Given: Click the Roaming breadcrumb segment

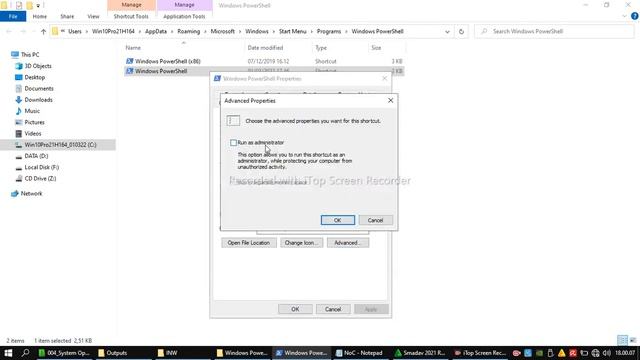Looking at the screenshot, I should point(189,31).
